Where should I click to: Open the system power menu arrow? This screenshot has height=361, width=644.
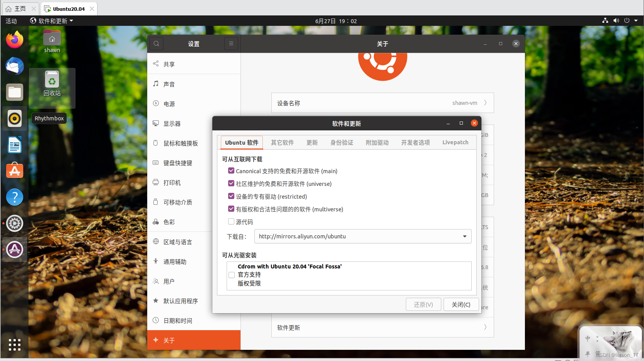click(x=636, y=21)
